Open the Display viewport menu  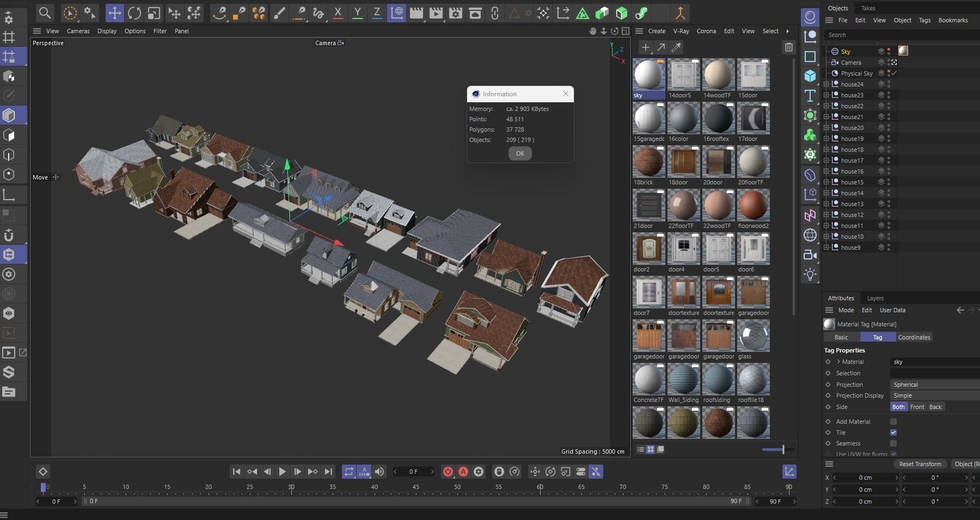pyautogui.click(x=107, y=31)
